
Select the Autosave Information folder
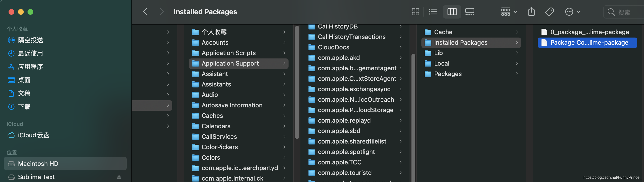coord(238,105)
